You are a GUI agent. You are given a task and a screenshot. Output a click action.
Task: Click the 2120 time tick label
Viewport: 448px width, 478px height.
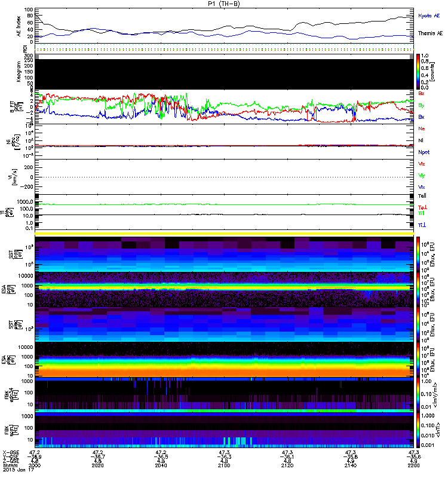tap(287, 465)
